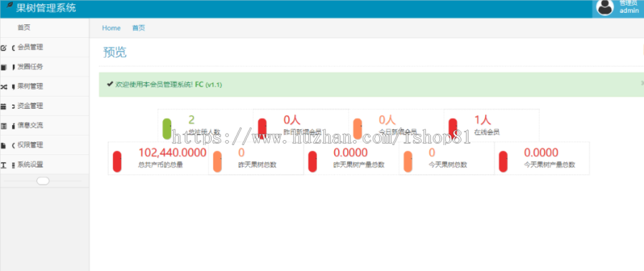This screenshot has width=644, height=271.
Task: Click the red pill icon for 昨日新增会员
Action: pos(262,128)
